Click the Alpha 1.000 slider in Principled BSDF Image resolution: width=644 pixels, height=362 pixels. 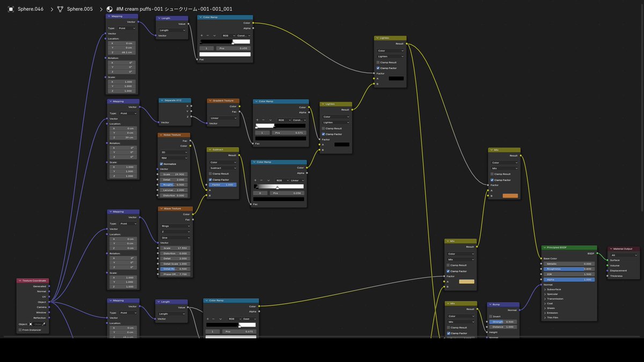[569, 279]
